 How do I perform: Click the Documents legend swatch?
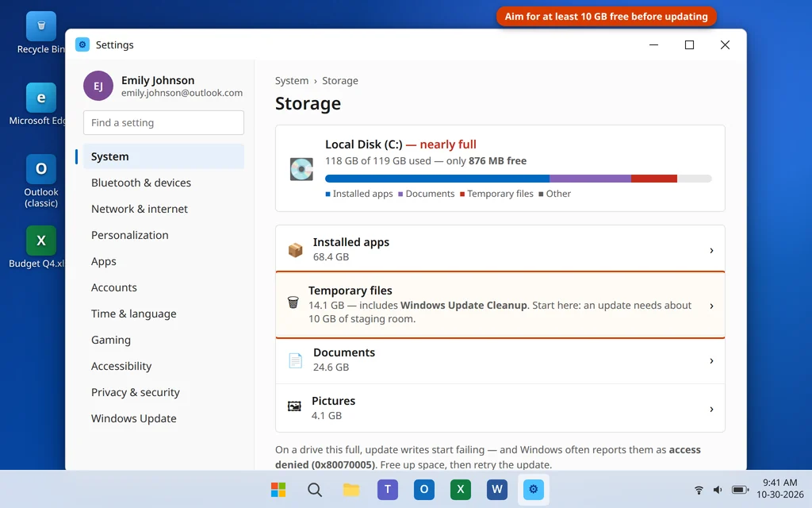coord(400,194)
